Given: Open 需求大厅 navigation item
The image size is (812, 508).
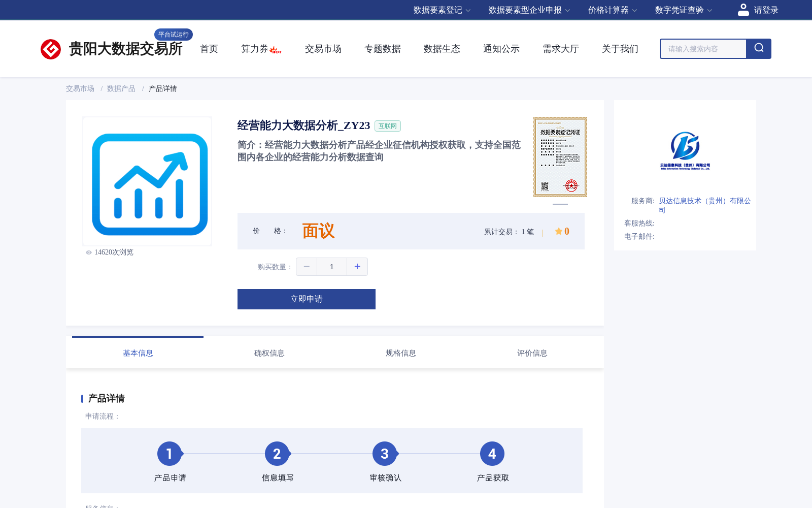Looking at the screenshot, I should click(x=561, y=49).
